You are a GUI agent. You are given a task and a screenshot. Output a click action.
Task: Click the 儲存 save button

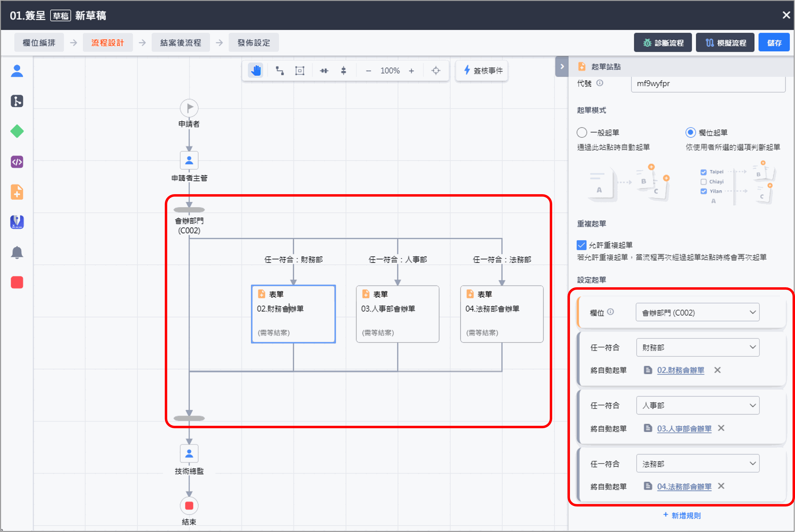[774, 43]
